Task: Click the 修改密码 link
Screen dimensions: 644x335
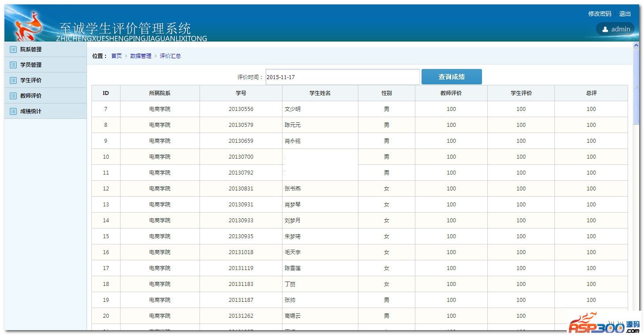Action: pyautogui.click(x=599, y=14)
